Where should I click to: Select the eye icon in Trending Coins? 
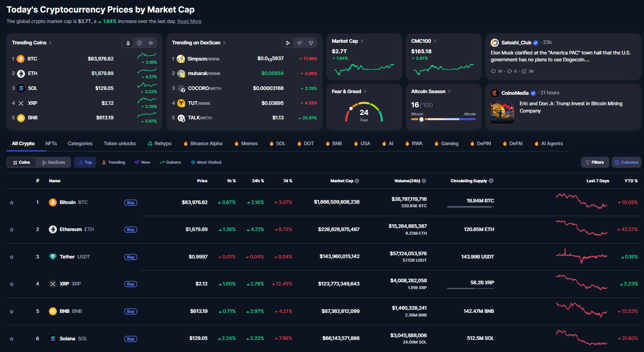(x=151, y=43)
